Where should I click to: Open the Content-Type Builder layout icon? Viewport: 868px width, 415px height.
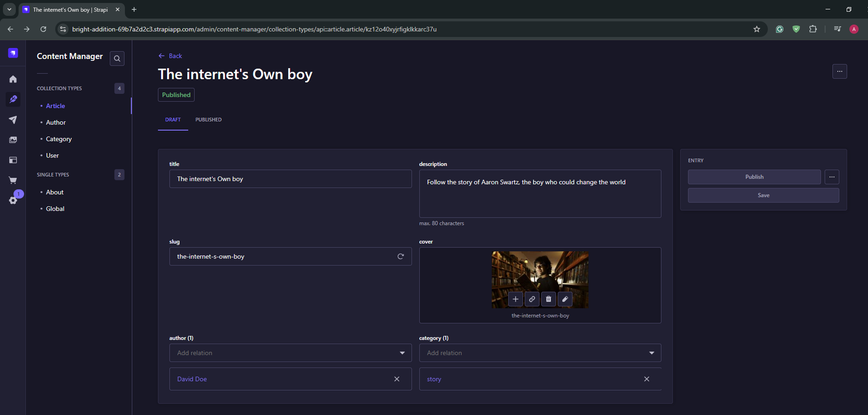point(13,160)
